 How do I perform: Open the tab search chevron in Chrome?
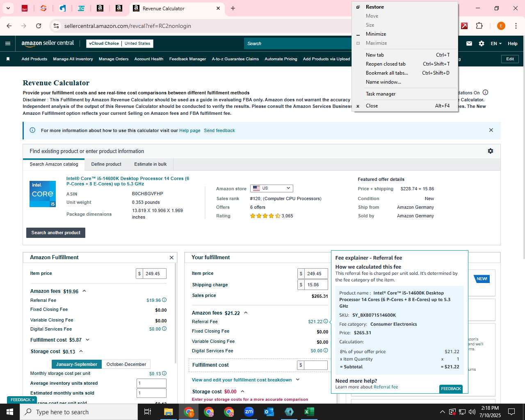(x=8, y=8)
